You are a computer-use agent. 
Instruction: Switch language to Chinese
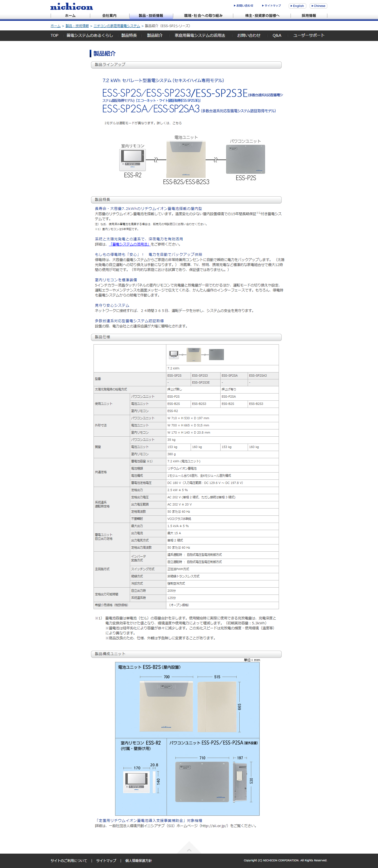click(x=318, y=6)
